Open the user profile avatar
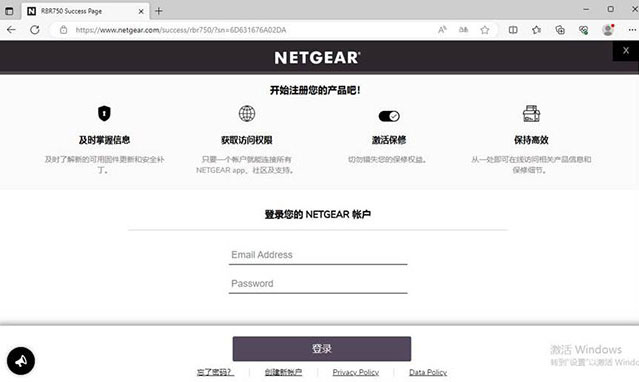Viewport: 639px width, 382px height. 608,30
